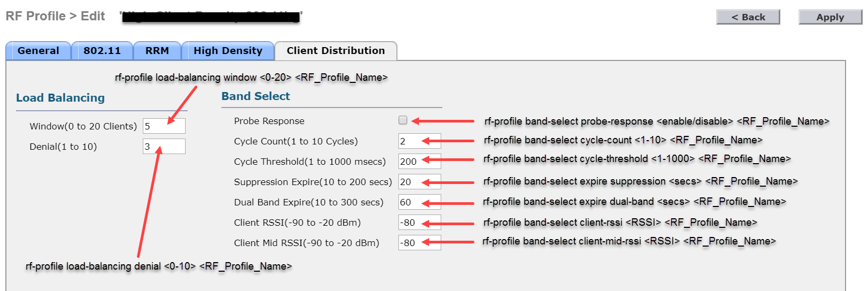Click the RF Profile > Edit page title
This screenshot has width=868, height=291.
tap(55, 16)
